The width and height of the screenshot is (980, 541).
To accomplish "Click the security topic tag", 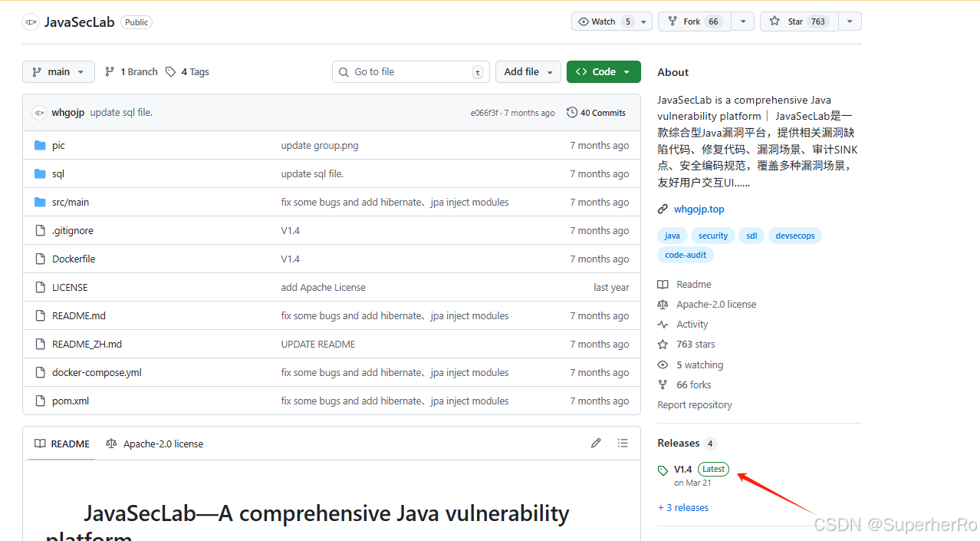I will [713, 236].
